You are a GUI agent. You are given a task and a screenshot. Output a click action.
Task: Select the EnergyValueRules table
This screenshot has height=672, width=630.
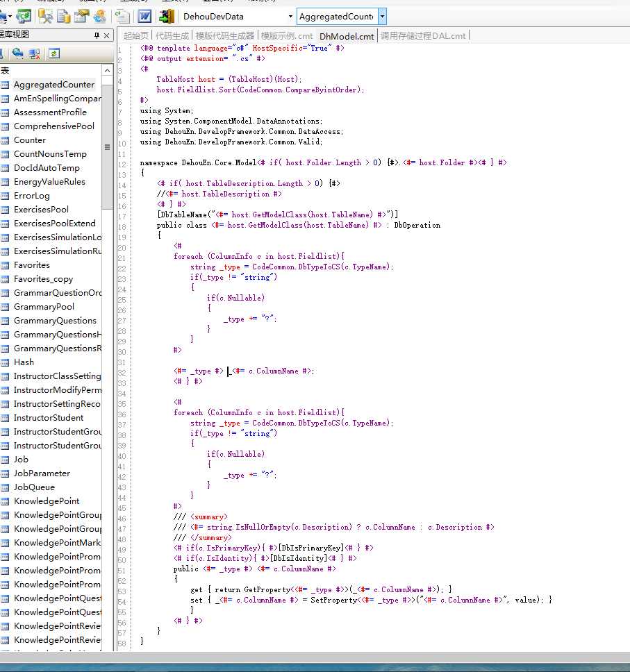(49, 182)
